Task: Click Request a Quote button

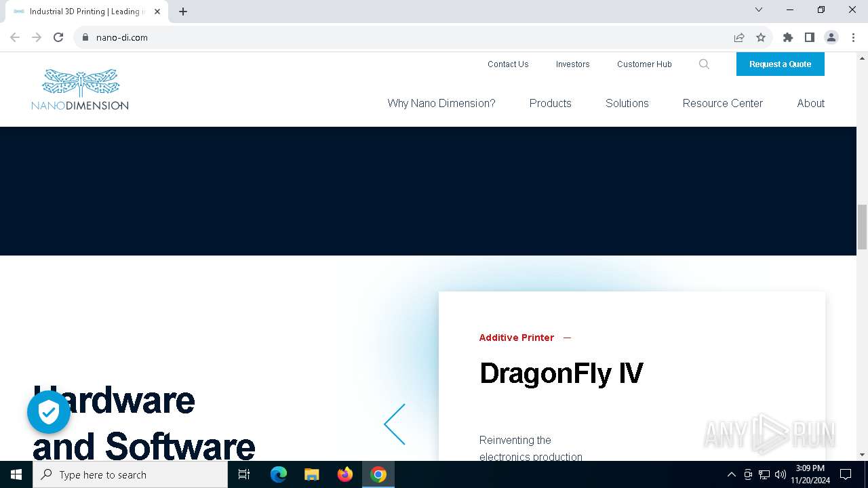Action: click(x=781, y=64)
